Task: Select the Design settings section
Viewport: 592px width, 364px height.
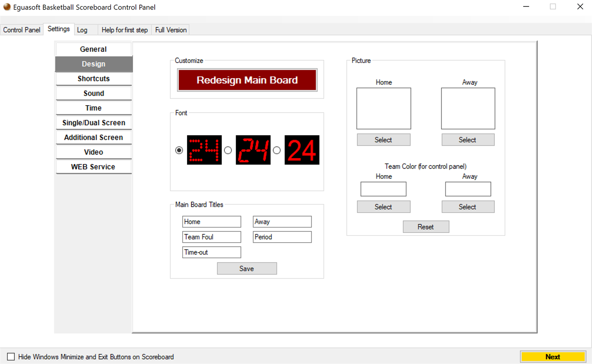Action: click(93, 64)
